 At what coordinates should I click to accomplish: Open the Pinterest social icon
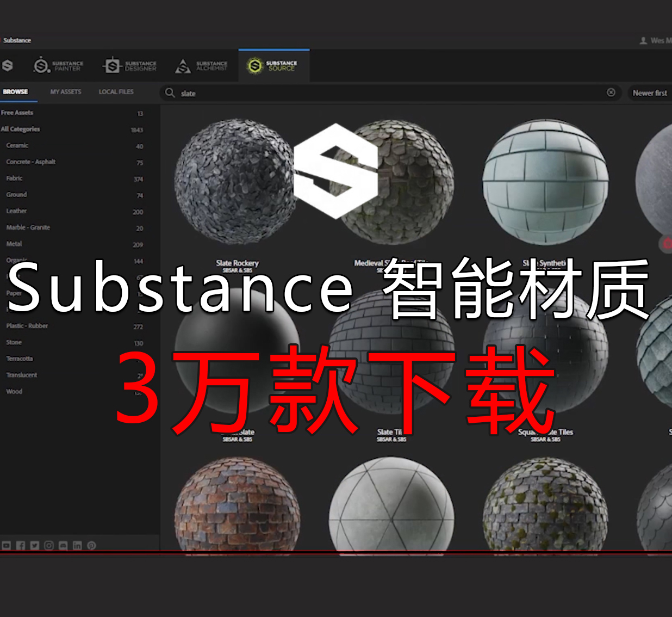click(x=91, y=545)
